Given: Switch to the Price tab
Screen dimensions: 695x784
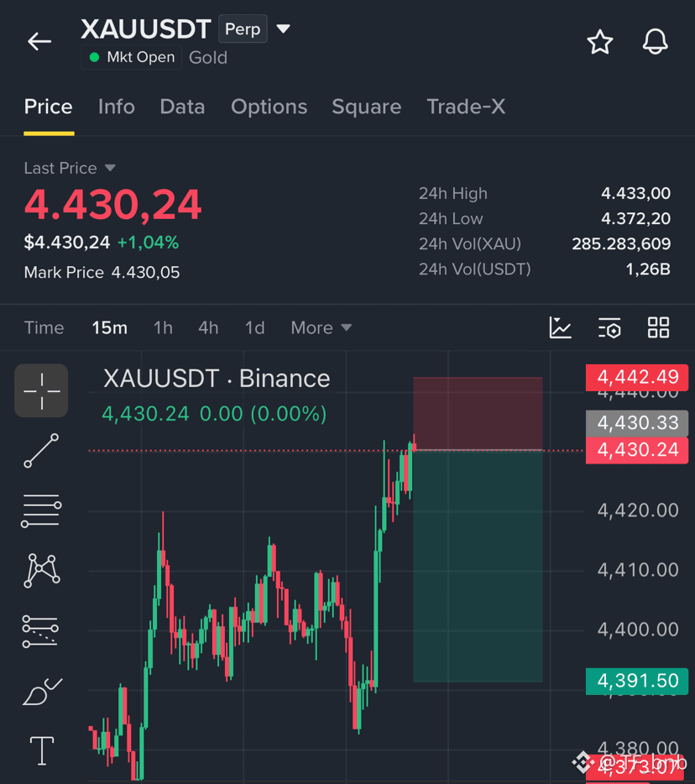Looking at the screenshot, I should pyautogui.click(x=49, y=107).
